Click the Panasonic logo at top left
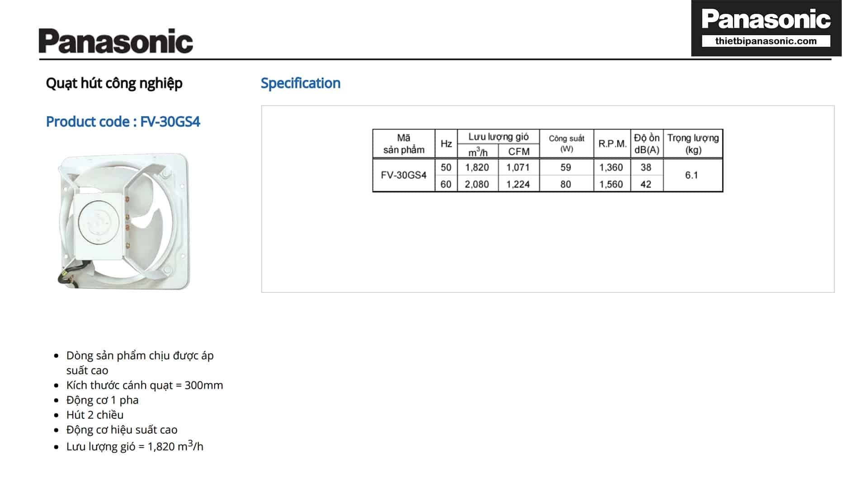The height and width of the screenshot is (488, 868). 116,41
